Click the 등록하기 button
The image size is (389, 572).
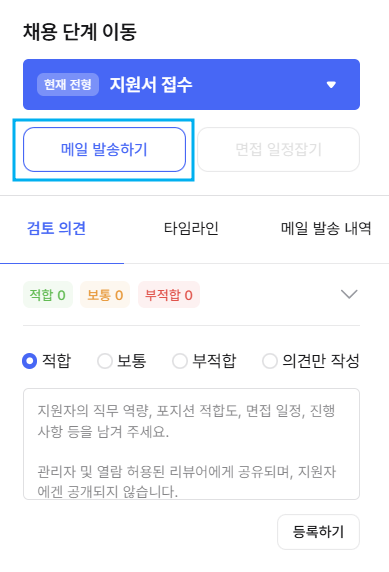[x=318, y=532]
